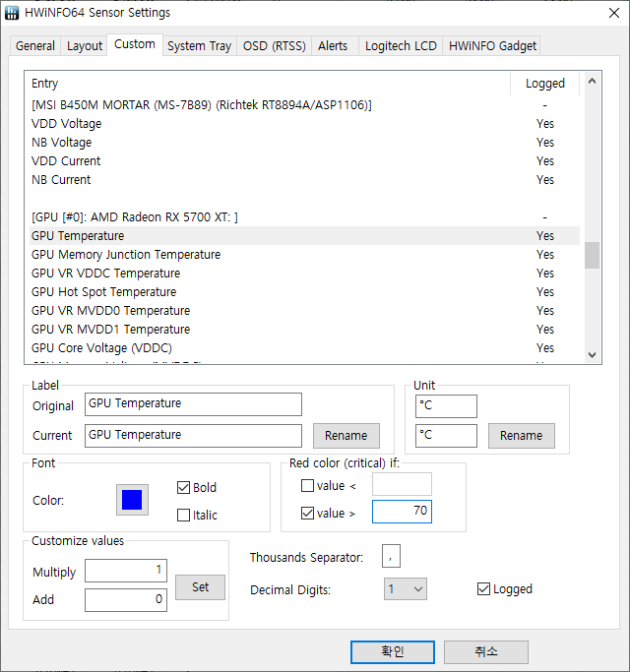630x672 pixels.
Task: Confirm with the 확인 button
Action: [393, 652]
